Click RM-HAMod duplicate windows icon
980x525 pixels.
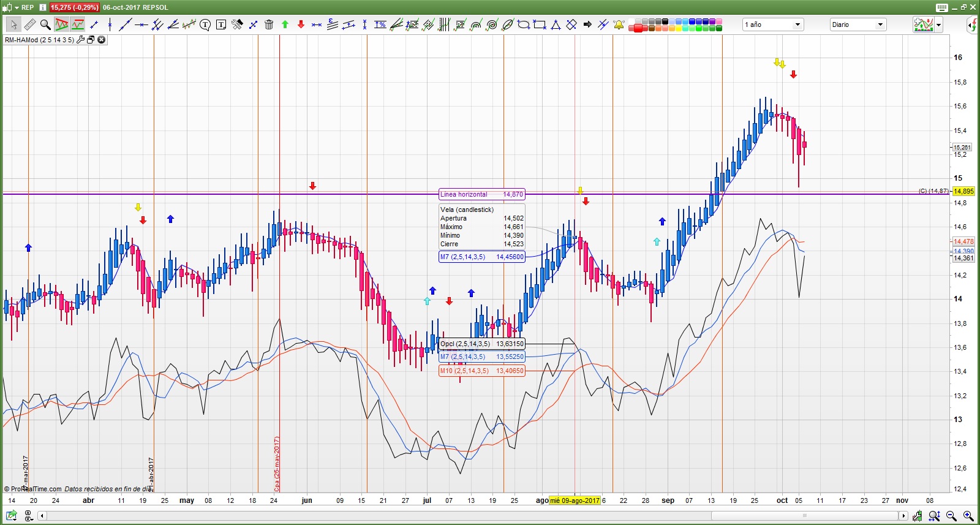click(x=91, y=40)
